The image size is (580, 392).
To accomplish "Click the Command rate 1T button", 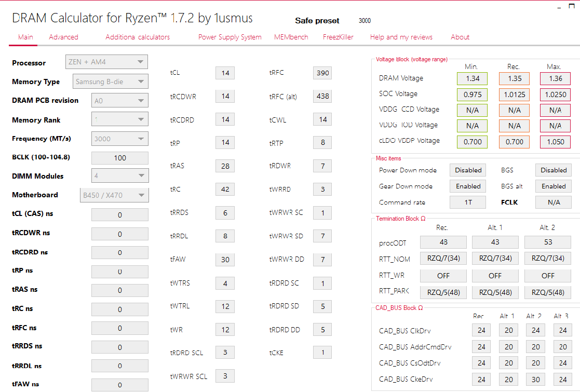I will 468,202.
